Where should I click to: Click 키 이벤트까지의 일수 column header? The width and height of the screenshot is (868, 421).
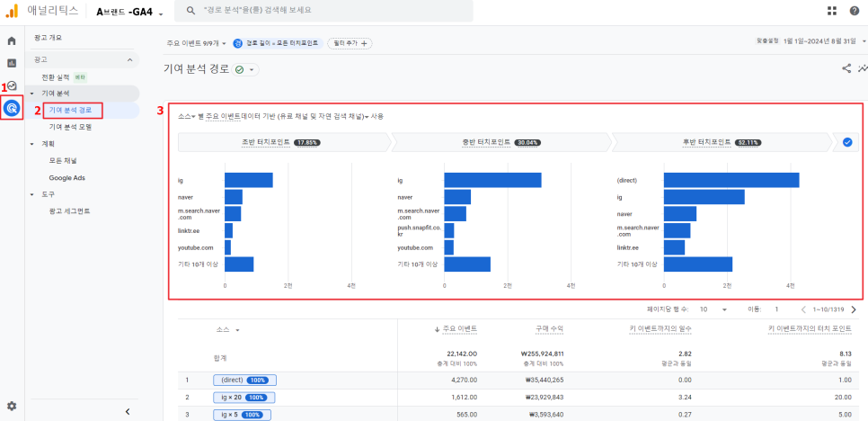(x=660, y=329)
